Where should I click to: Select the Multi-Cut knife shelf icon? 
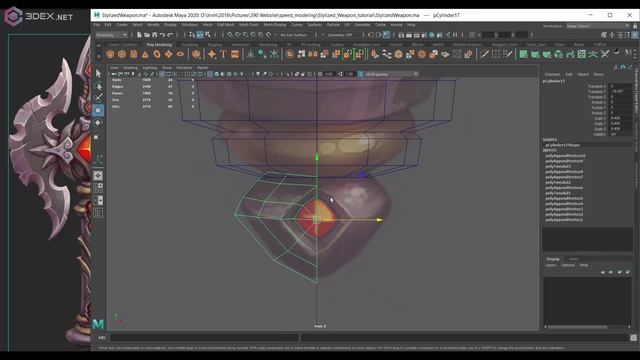pos(484,54)
